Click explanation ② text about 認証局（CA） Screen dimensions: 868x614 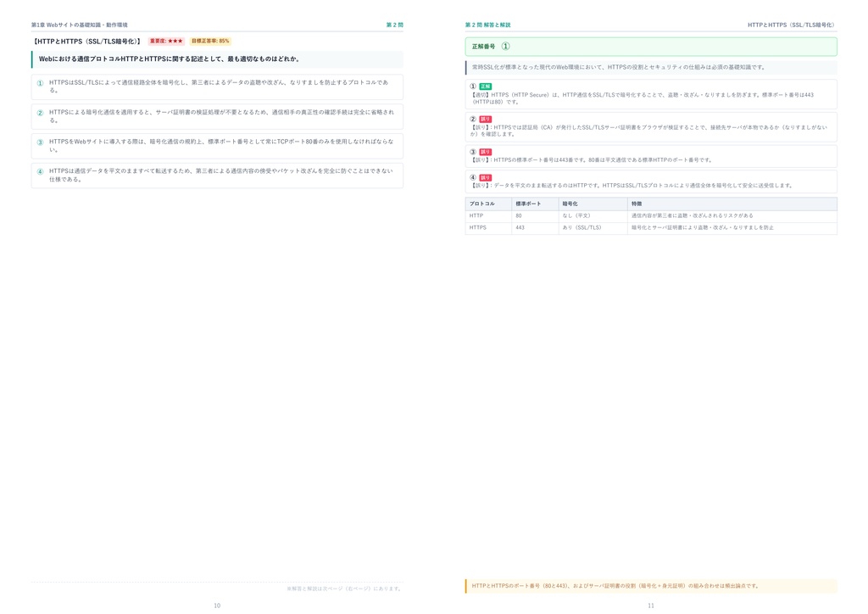648,131
